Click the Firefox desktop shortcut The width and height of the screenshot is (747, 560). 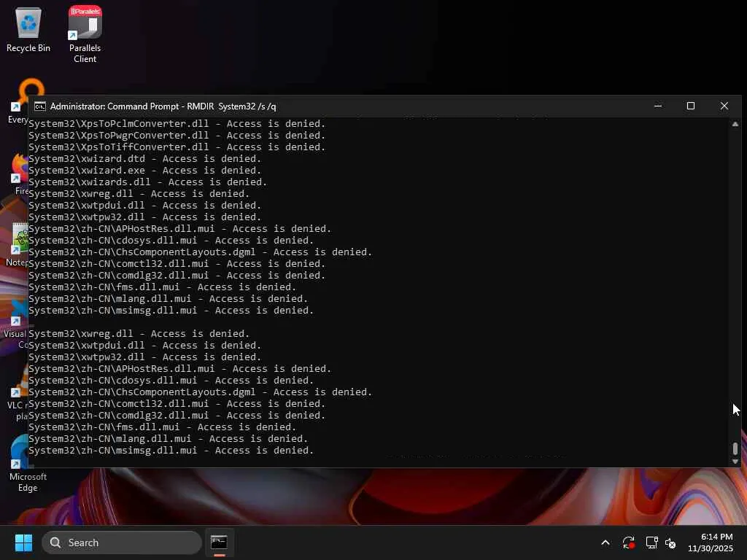(x=20, y=174)
